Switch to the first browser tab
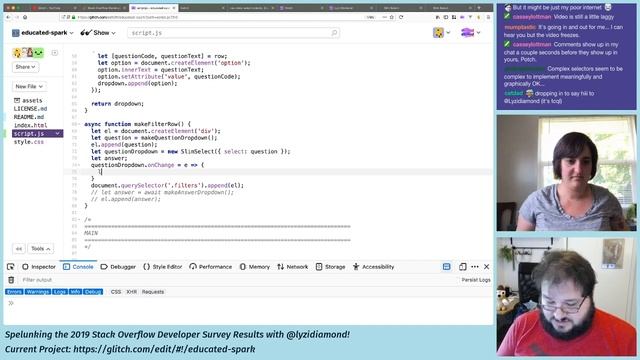The image size is (640, 360). tap(55, 8)
